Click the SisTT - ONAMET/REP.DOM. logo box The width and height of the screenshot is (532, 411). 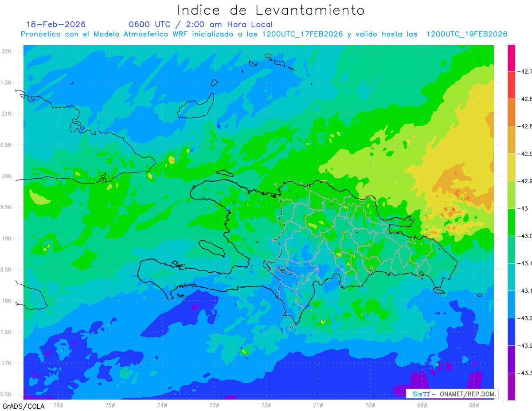point(452,394)
